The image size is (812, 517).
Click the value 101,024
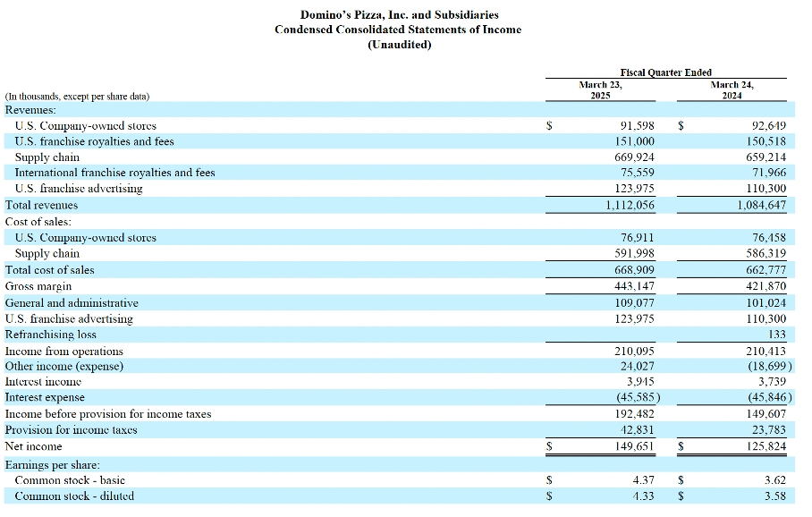(765, 303)
